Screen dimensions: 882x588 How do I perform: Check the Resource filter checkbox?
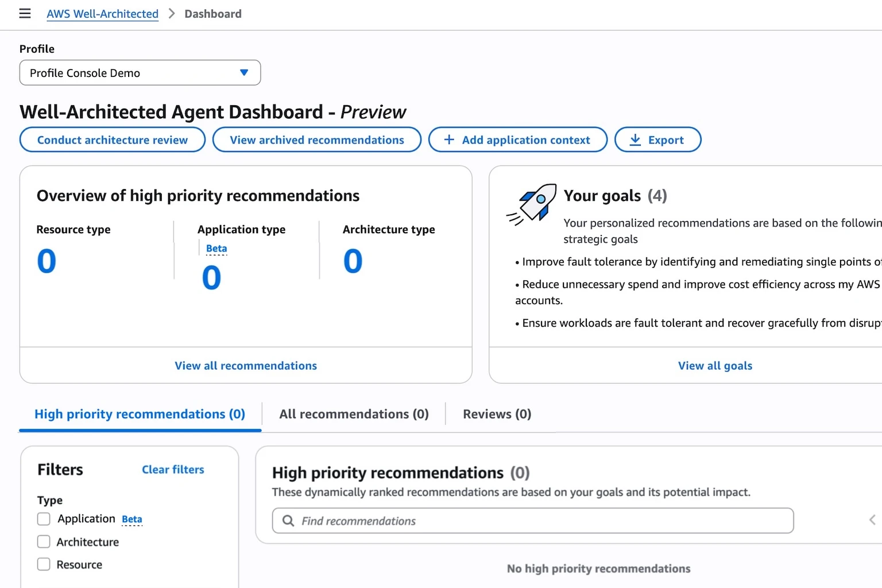[x=44, y=564]
